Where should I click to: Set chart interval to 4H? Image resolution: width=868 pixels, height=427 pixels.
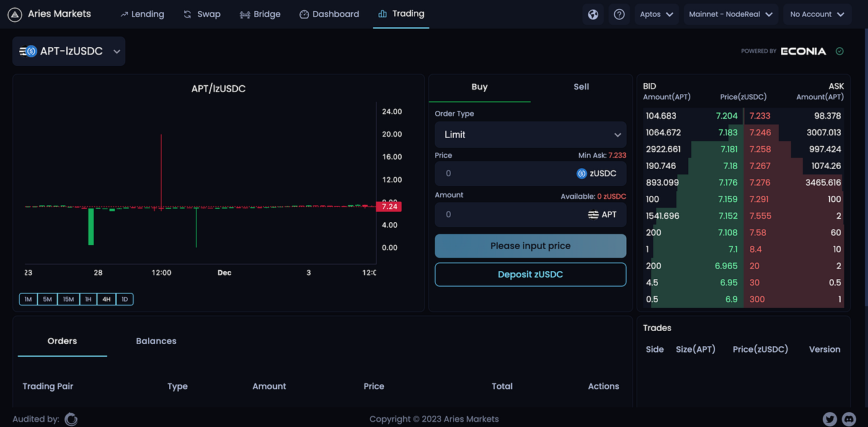click(107, 299)
